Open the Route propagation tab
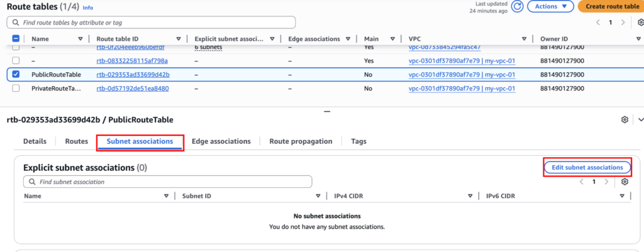The width and height of the screenshot is (644, 252). pyautogui.click(x=301, y=141)
